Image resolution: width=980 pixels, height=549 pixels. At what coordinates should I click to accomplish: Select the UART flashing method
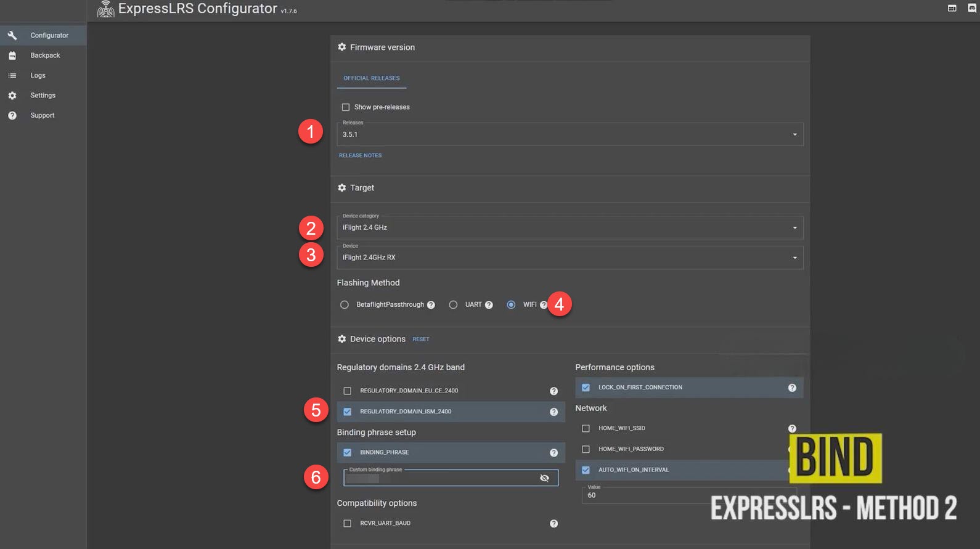click(453, 305)
